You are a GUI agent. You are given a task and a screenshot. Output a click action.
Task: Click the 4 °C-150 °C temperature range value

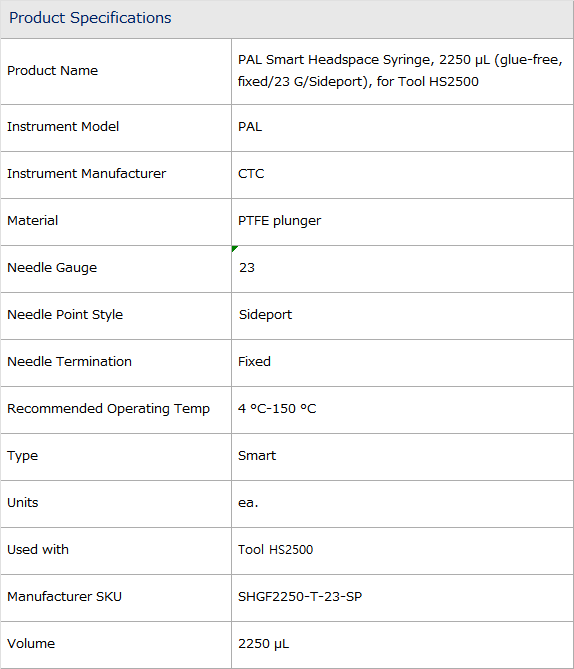277,409
